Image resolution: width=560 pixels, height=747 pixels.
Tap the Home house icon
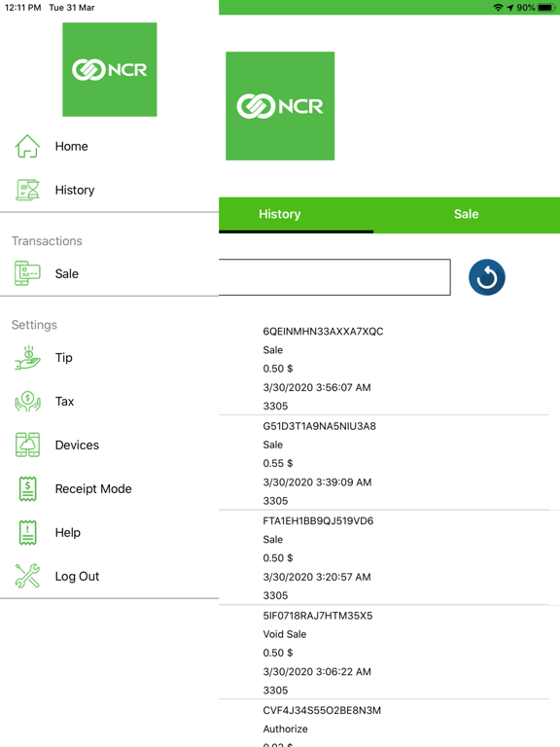pos(27,146)
